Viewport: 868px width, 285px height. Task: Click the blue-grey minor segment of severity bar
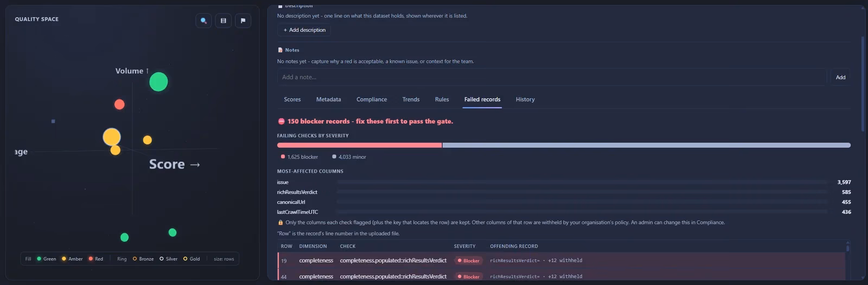point(647,145)
